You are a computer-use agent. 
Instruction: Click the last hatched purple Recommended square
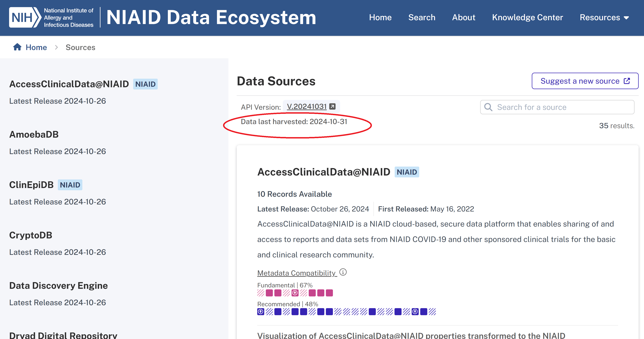432,312
